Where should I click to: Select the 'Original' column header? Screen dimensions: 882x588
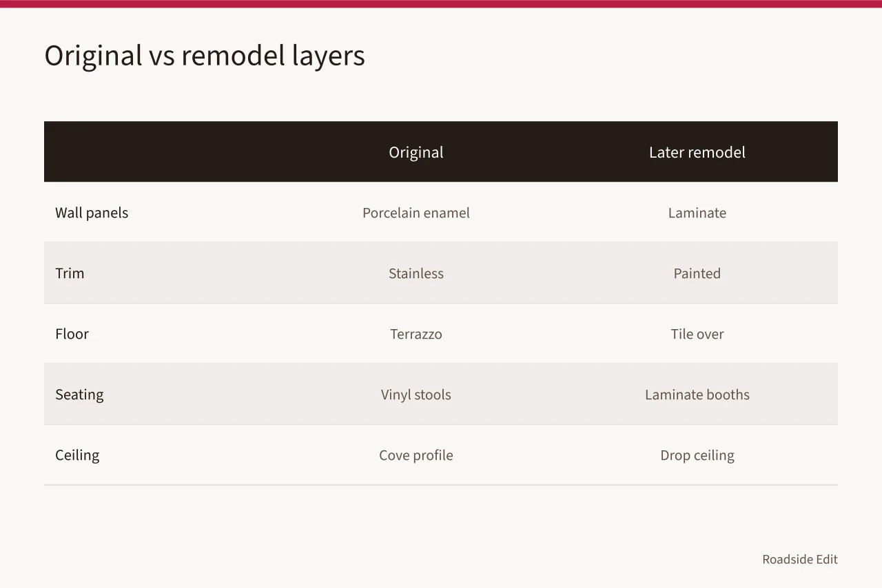click(416, 152)
